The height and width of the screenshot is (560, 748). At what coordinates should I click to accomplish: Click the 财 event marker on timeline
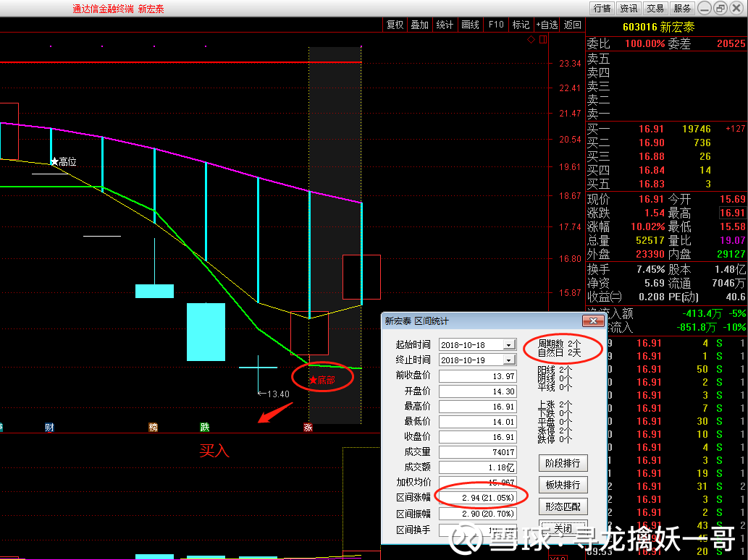(x=50, y=427)
